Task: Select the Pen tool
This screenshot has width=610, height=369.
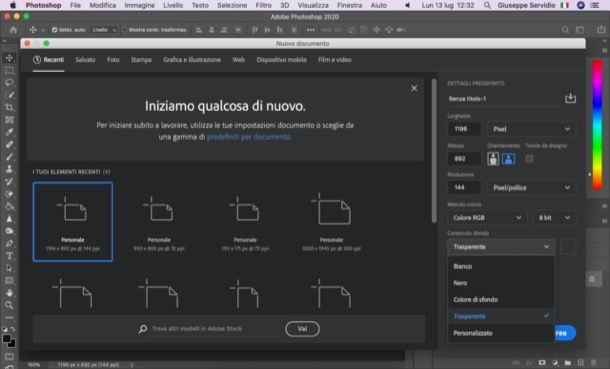Action: (9, 243)
